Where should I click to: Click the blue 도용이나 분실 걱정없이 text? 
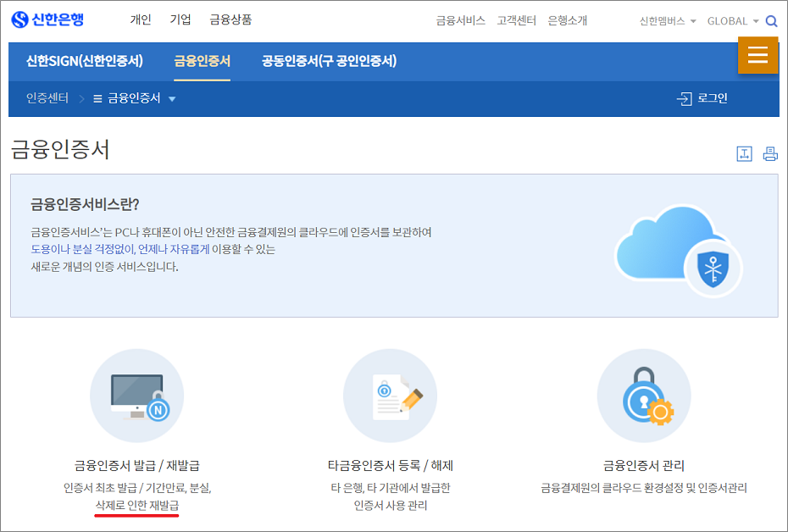(83, 249)
